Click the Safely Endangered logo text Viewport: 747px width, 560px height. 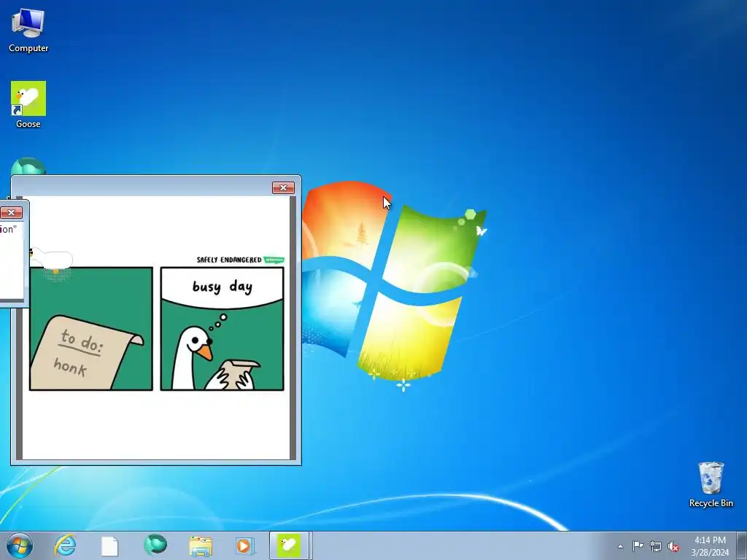click(x=229, y=260)
